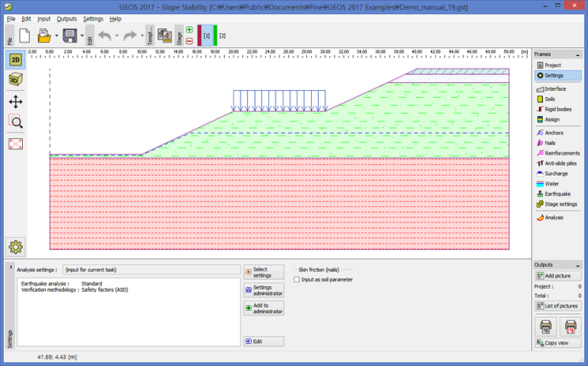The width and height of the screenshot is (588, 366).
Task: Switch to construction stage 2
Action: click(x=222, y=36)
